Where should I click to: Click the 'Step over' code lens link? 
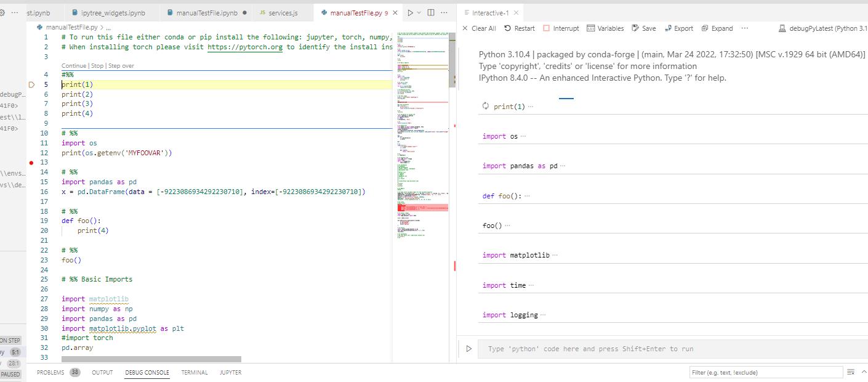tap(121, 66)
